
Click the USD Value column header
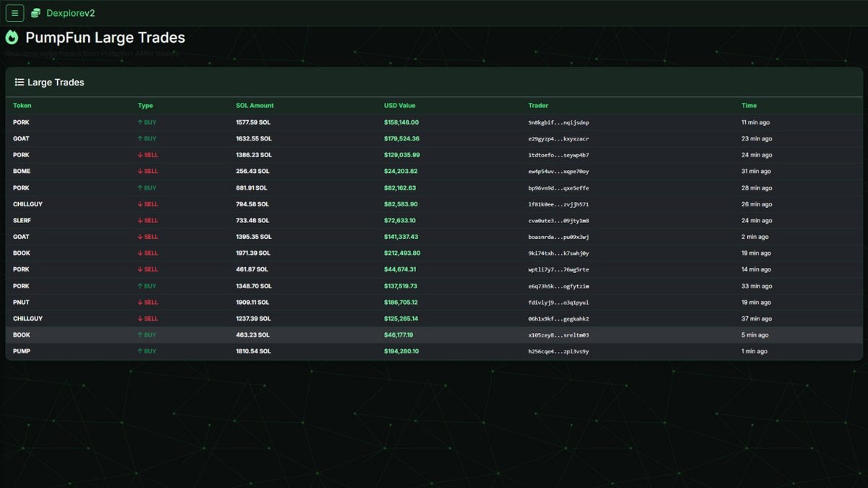(400, 106)
